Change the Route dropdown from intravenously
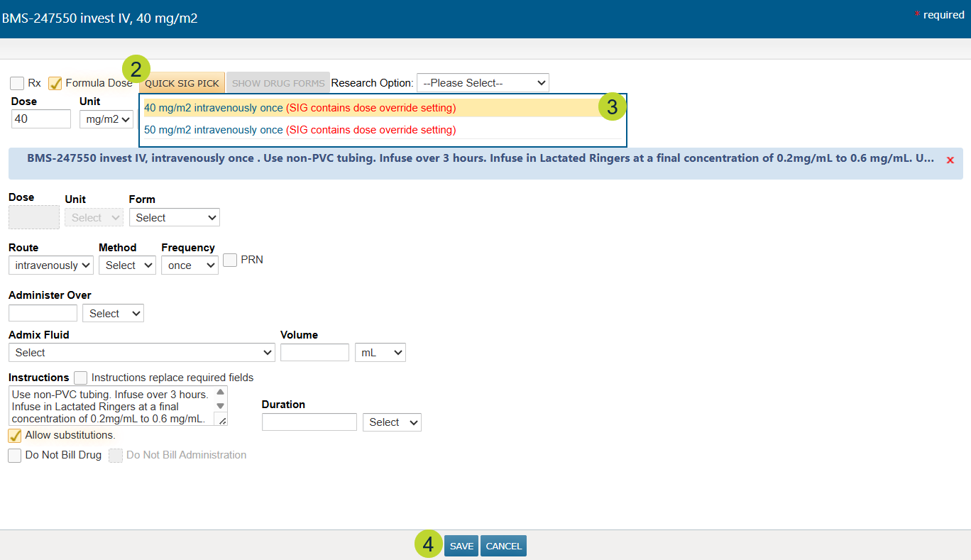This screenshot has width=971, height=560. (x=51, y=265)
